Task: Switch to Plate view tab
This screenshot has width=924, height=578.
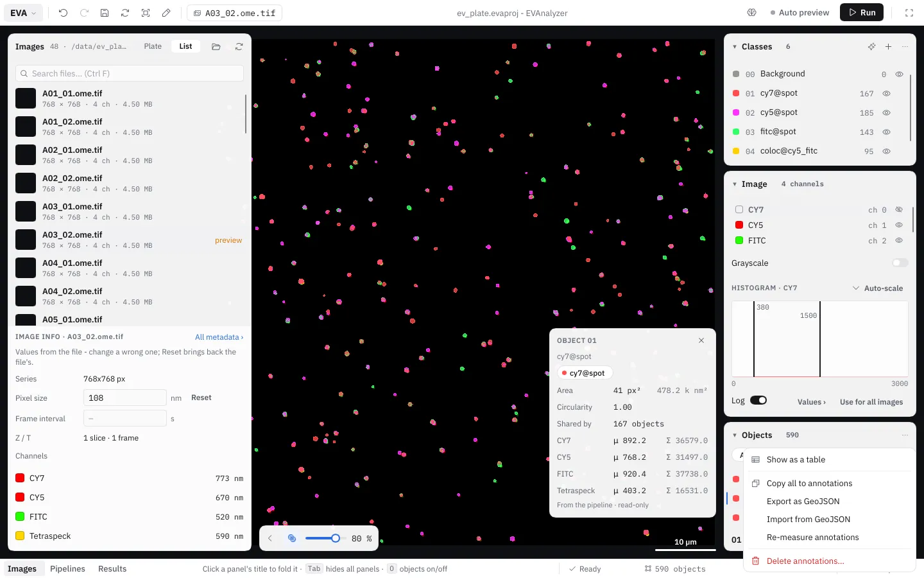Action: pyautogui.click(x=153, y=46)
